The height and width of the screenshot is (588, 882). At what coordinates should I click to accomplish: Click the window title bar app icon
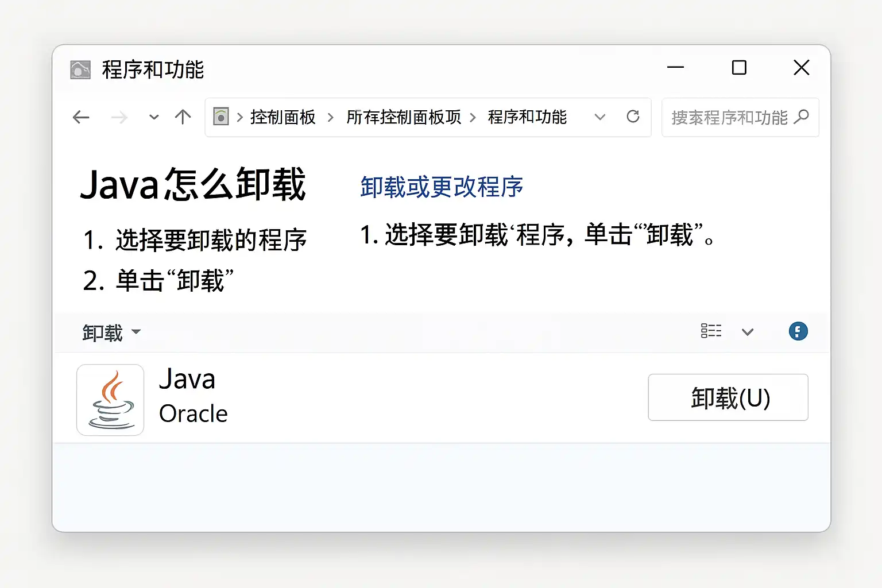point(80,69)
